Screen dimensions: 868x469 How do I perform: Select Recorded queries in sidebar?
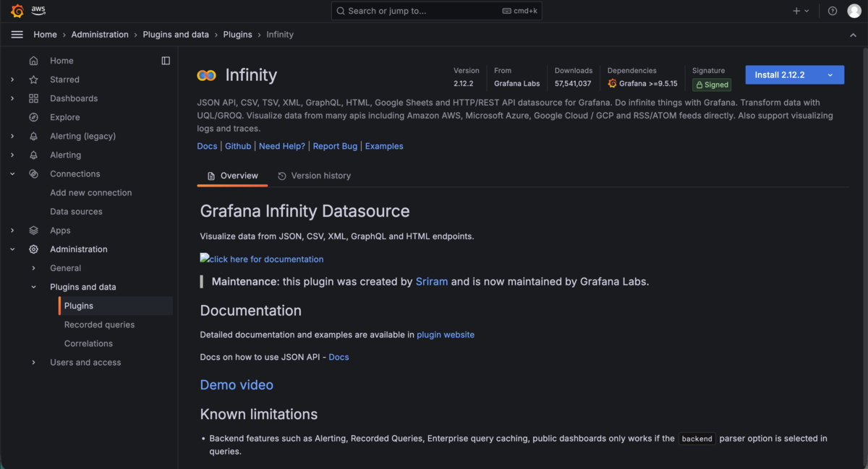(99, 324)
